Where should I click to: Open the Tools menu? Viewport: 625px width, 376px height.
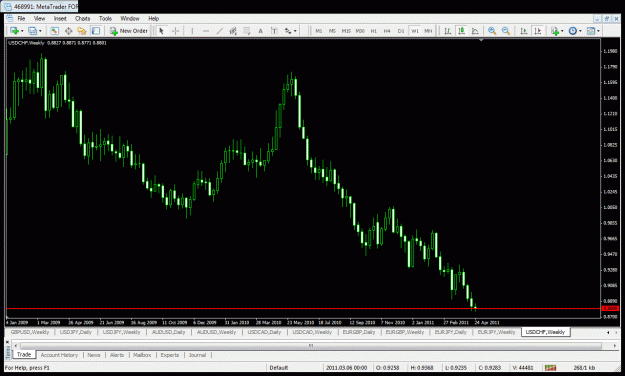click(105, 18)
